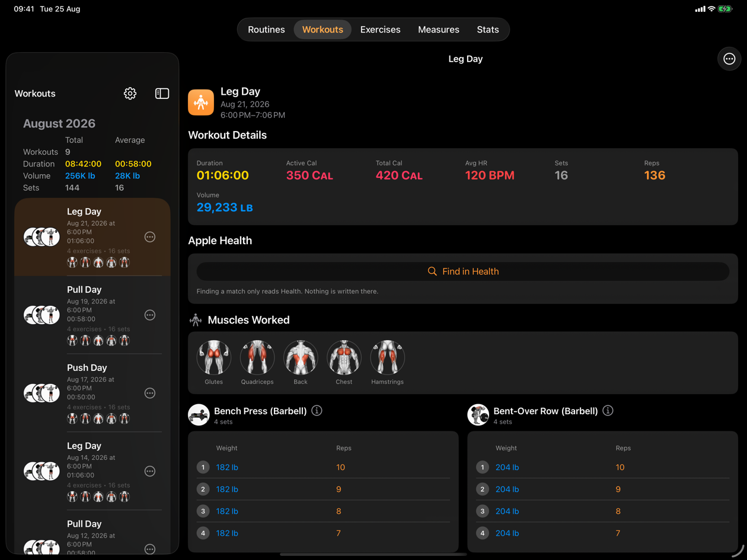Click Bench Press set 4 weight 182 lb
Image resolution: width=747 pixels, height=560 pixels.
[227, 533]
